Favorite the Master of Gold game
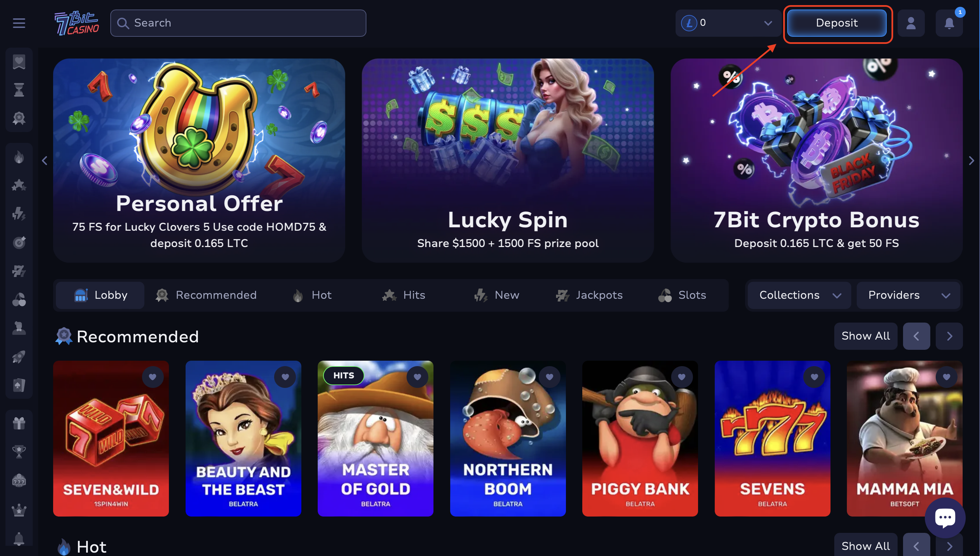This screenshot has height=556, width=980. [x=417, y=377]
